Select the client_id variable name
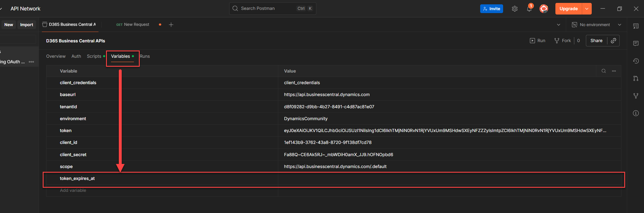The image size is (644, 213). pyautogui.click(x=69, y=142)
